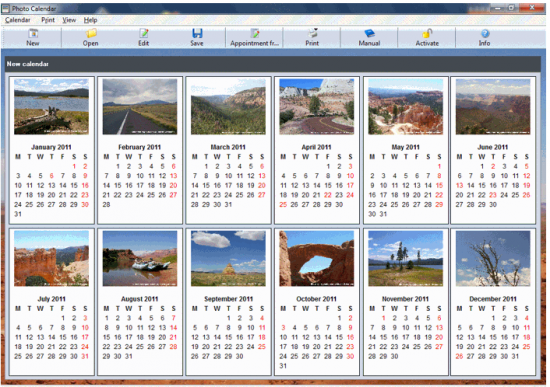The width and height of the screenshot is (550, 387).
Task: Open the Calendar menu
Action: [18, 20]
